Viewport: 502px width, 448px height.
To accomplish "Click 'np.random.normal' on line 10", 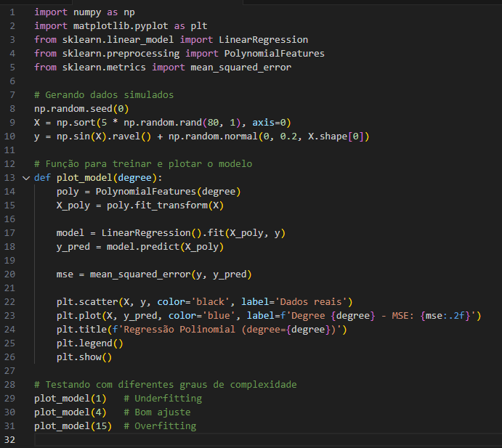I will [213, 137].
